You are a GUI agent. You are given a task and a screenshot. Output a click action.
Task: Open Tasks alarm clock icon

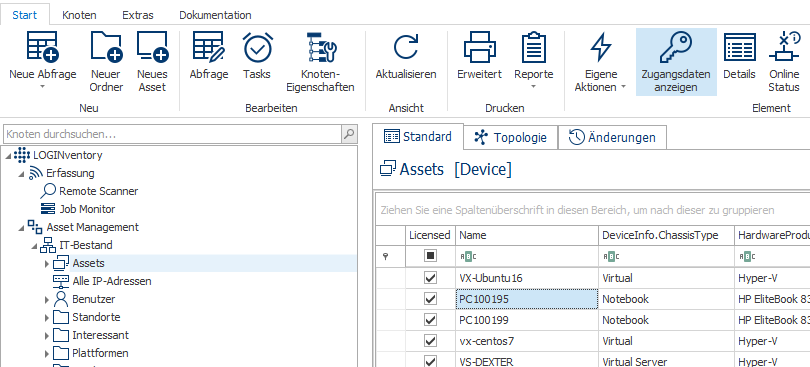[257, 47]
